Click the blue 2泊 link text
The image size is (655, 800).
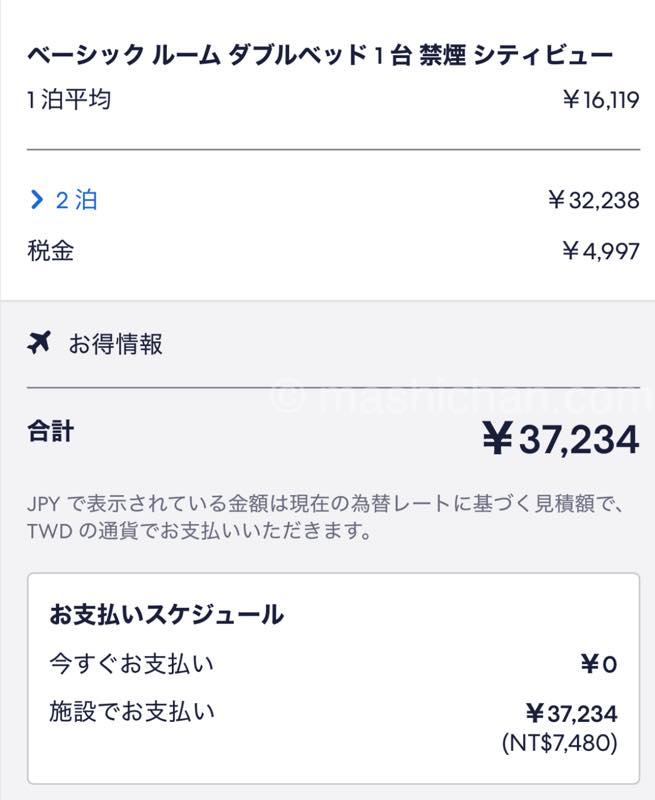pyautogui.click(x=76, y=200)
